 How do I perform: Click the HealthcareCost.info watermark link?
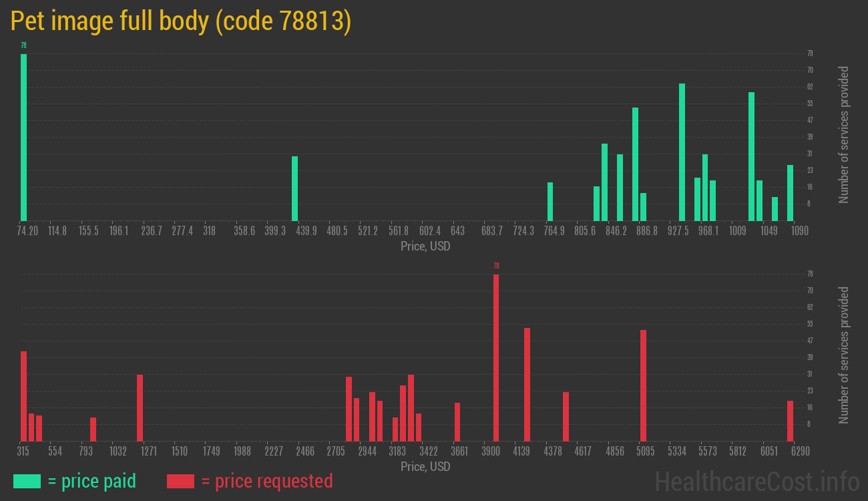[x=756, y=481]
